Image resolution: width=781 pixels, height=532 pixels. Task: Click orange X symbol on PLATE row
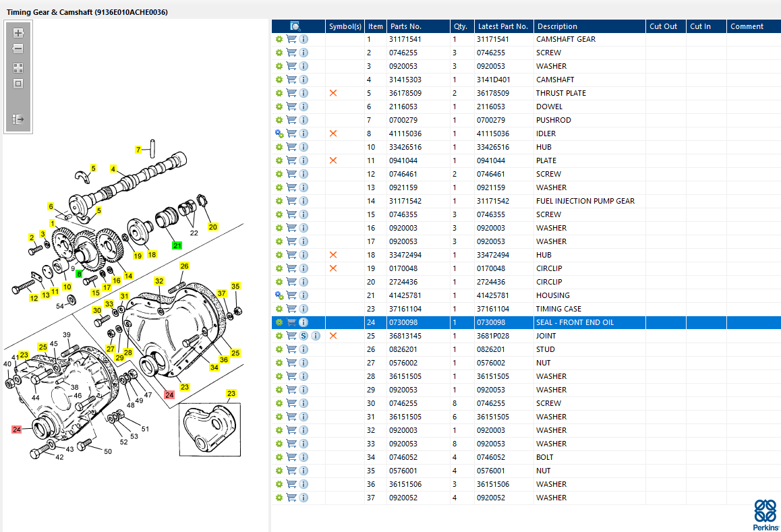(333, 160)
